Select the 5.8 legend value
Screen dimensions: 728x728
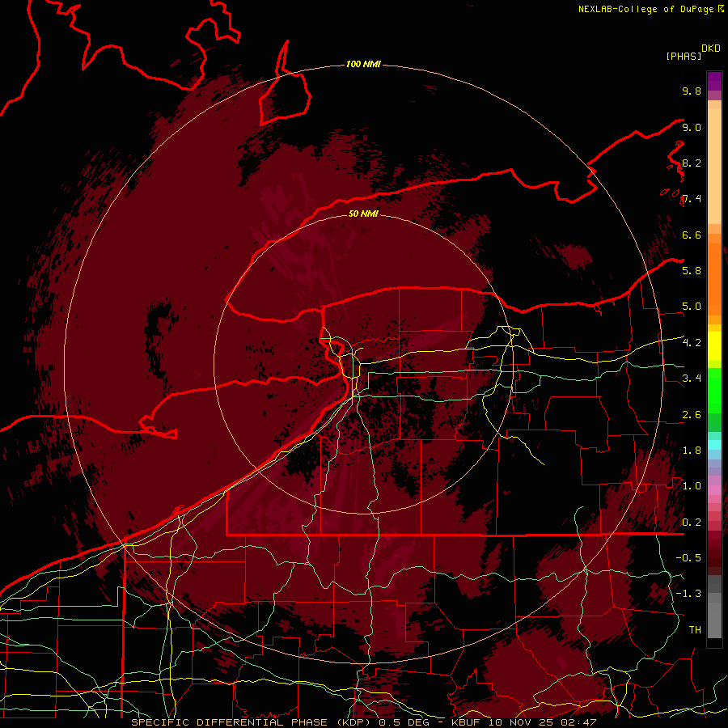pos(692,270)
